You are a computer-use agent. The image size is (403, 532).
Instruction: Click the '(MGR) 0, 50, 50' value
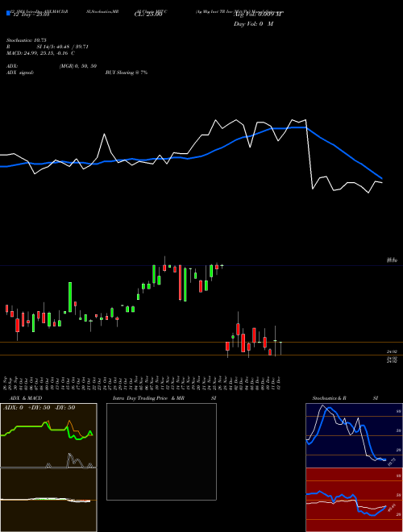click(x=78, y=66)
